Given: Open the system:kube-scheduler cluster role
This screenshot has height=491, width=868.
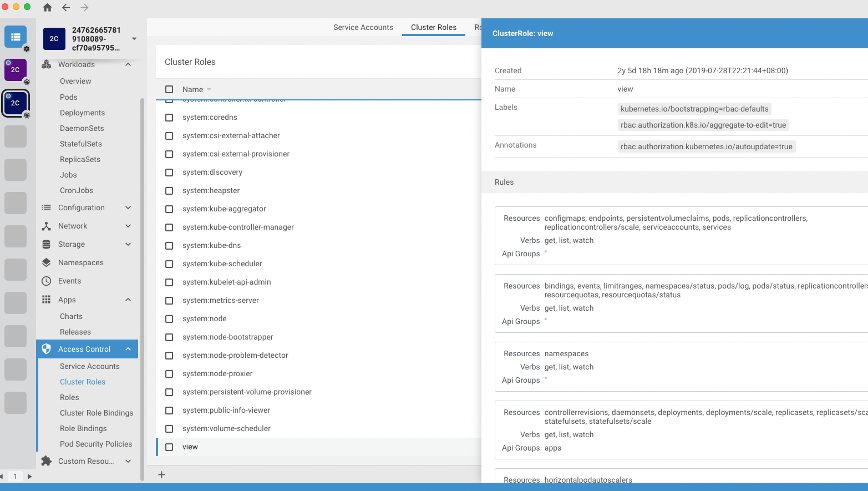Looking at the screenshot, I should (222, 264).
